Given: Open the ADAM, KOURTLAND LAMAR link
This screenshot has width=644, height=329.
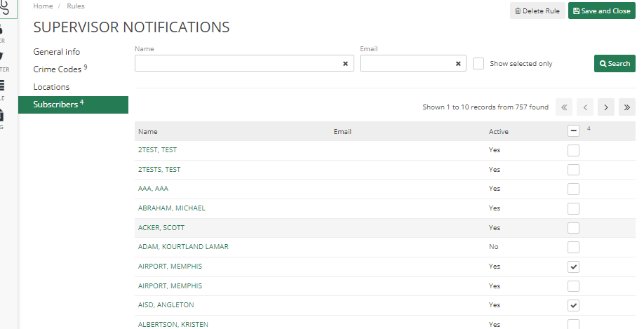Looking at the screenshot, I should click(x=183, y=247).
